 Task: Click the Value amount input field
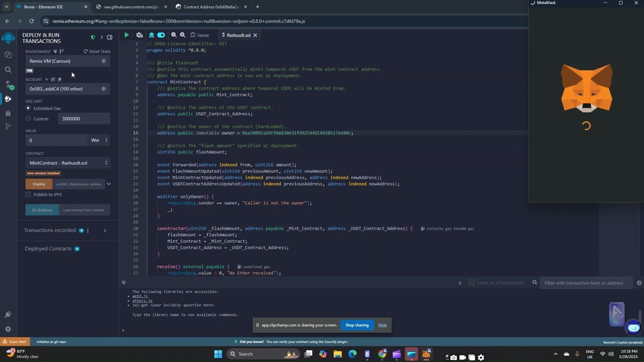click(56, 140)
